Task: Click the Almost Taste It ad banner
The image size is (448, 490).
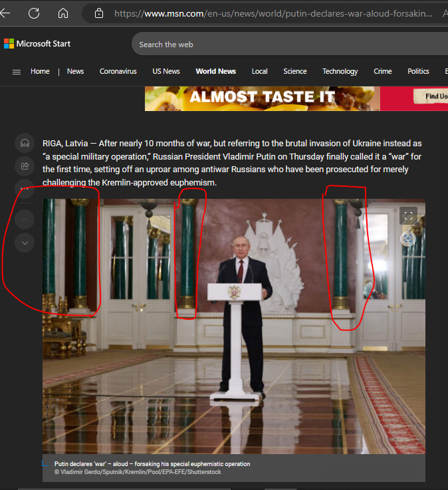Action: 296,98
